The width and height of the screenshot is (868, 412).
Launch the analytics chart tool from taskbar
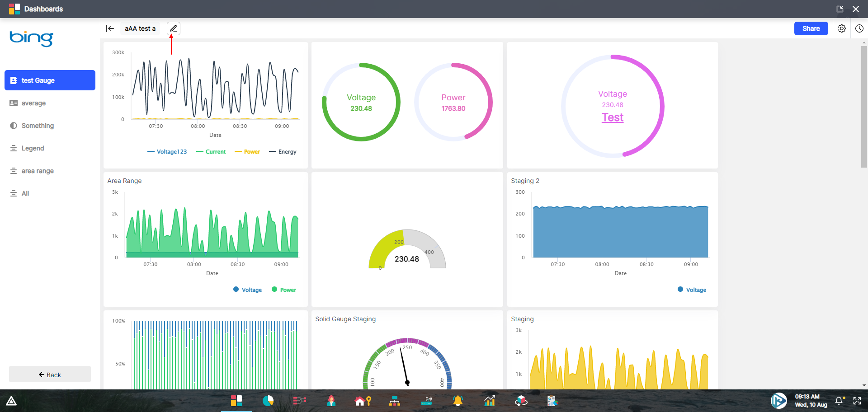(490, 401)
